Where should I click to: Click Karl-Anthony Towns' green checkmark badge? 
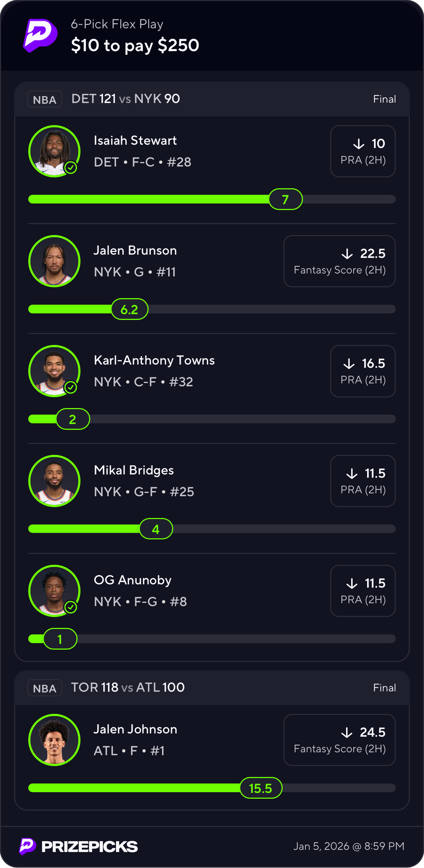pyautogui.click(x=71, y=387)
